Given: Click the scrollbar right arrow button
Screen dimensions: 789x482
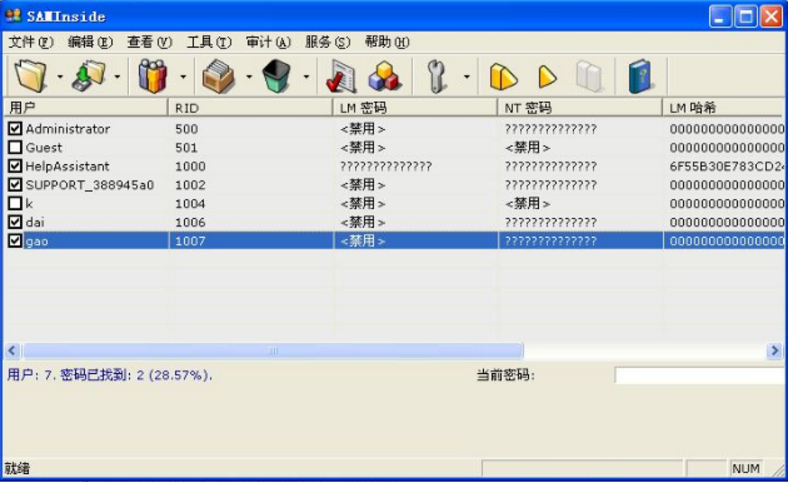Looking at the screenshot, I should tap(774, 350).
